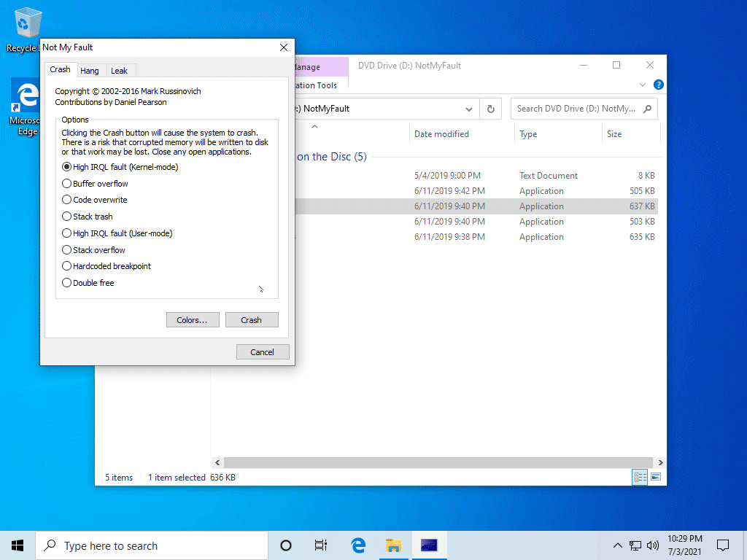The width and height of the screenshot is (747, 560).
Task: Select Code overwrite crash option
Action: [x=94, y=200]
